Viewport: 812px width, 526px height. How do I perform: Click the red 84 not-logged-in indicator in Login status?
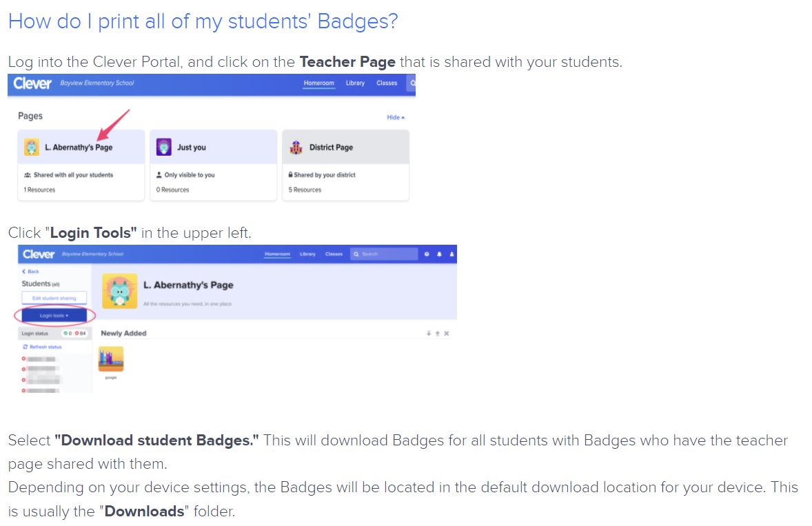click(80, 334)
